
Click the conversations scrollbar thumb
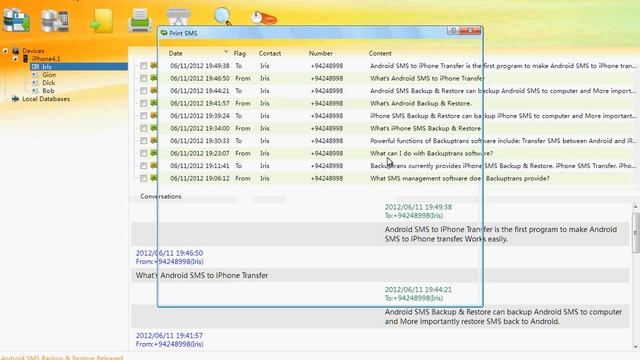(x=636, y=233)
